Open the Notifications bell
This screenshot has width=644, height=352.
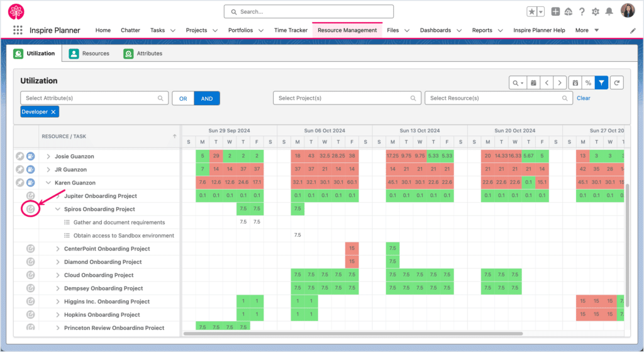click(609, 11)
